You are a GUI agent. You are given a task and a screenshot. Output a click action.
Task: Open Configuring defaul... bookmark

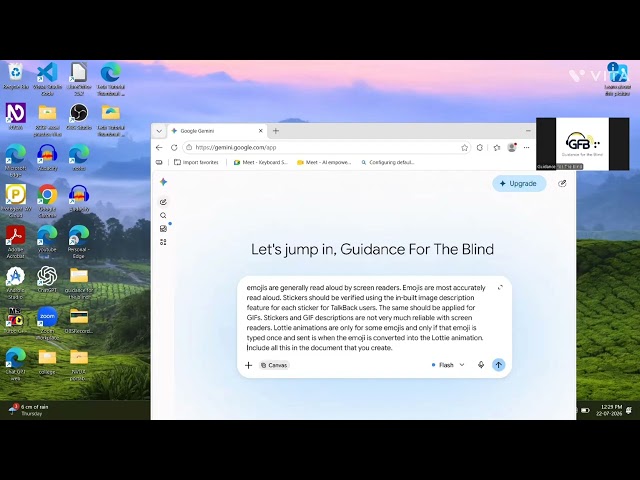[387, 162]
